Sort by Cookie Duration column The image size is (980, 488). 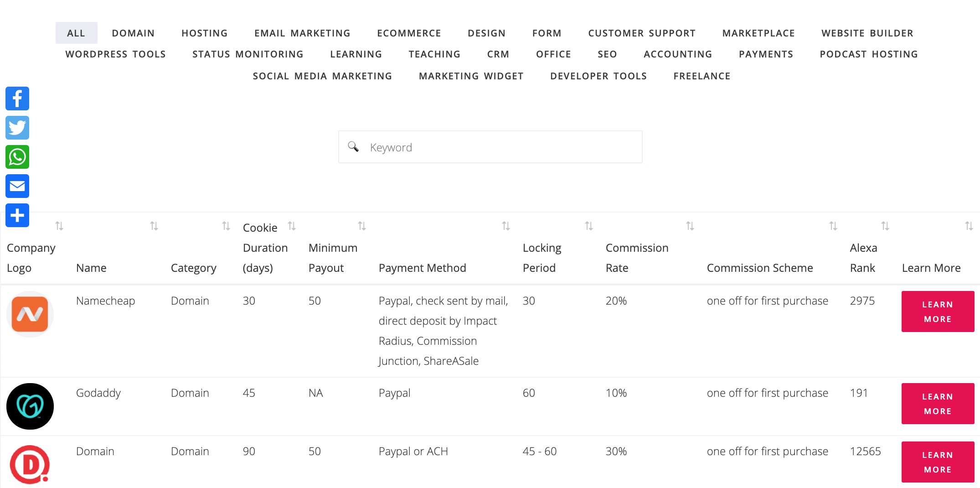292,226
